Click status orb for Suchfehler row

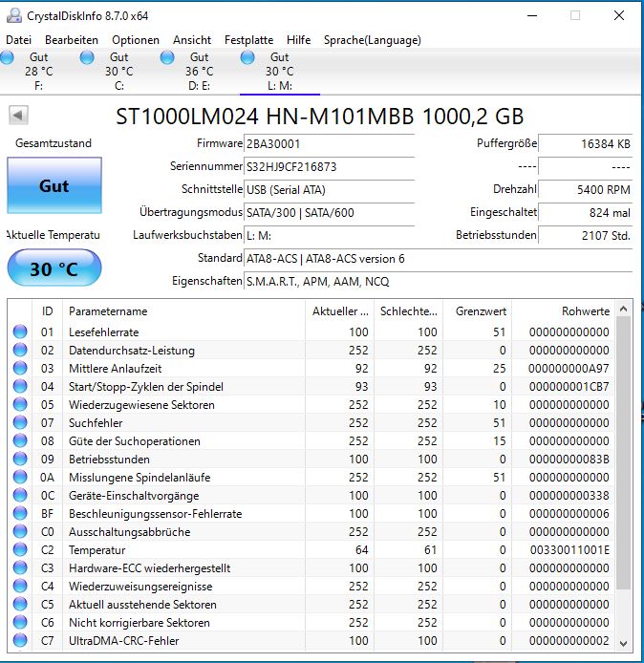(20, 423)
